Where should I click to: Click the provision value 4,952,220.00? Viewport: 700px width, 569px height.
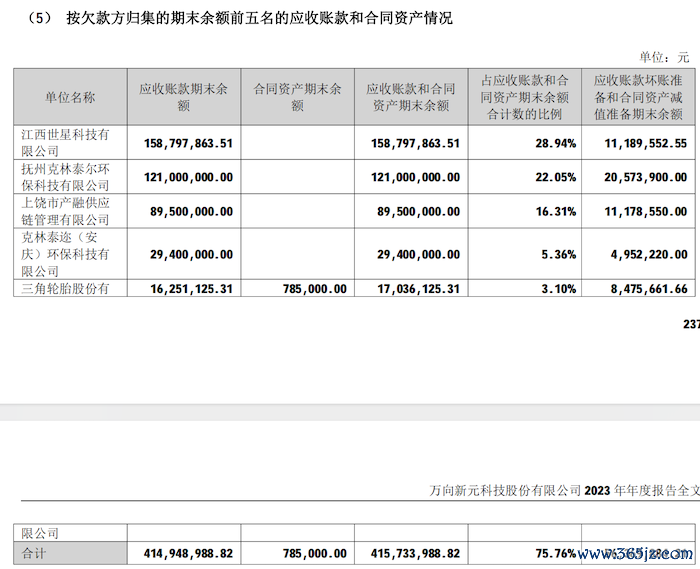[649, 255]
